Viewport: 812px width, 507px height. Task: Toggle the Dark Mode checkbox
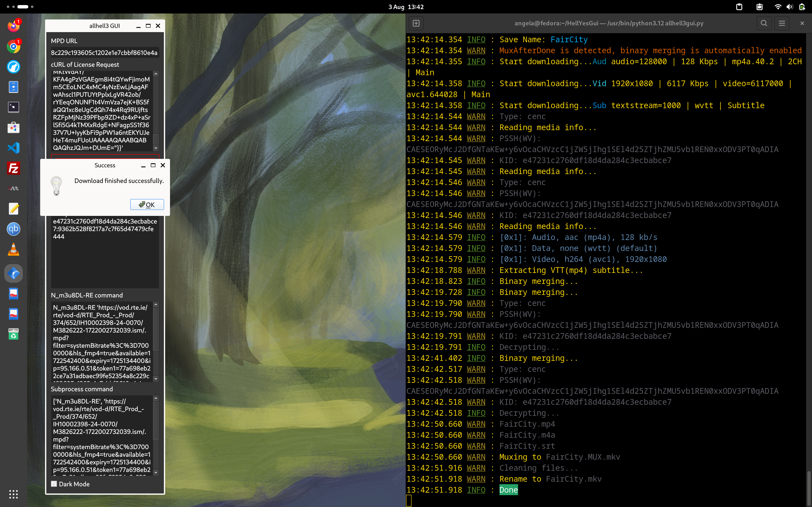(54, 484)
